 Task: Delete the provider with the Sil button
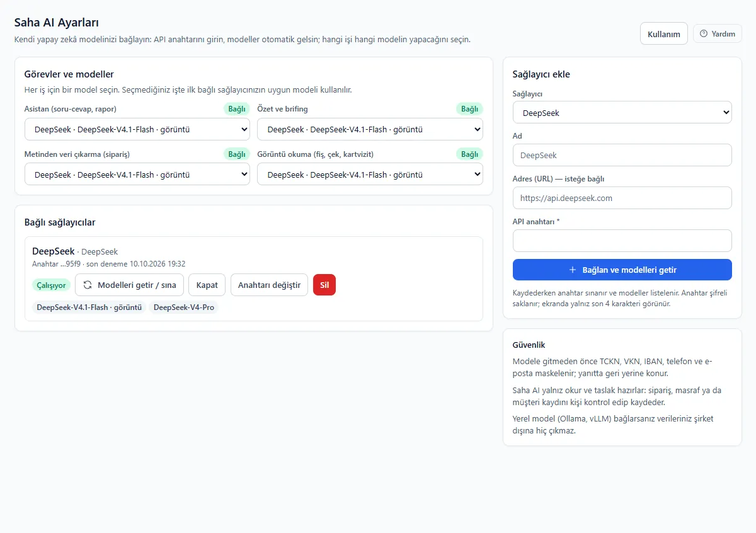click(x=324, y=285)
